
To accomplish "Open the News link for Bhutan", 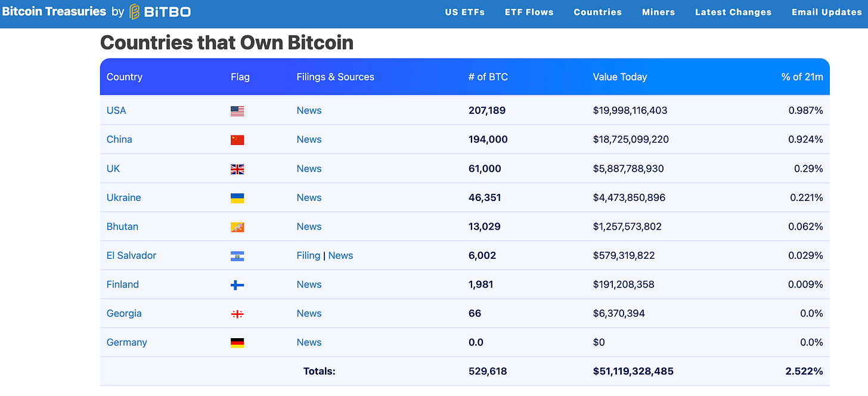I will click(309, 226).
